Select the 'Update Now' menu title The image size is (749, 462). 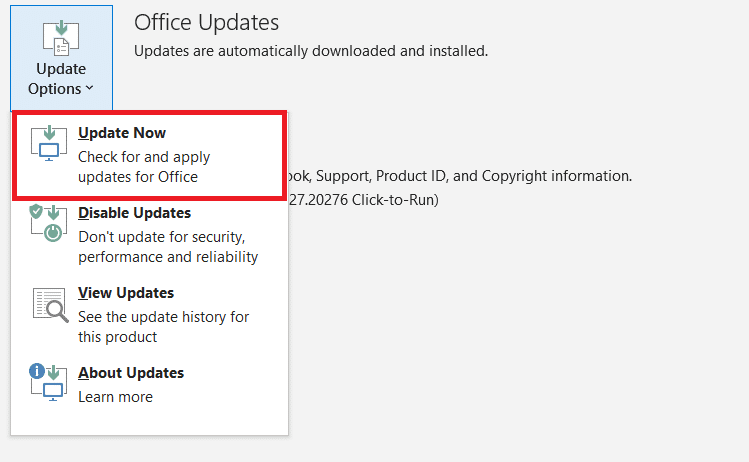[122, 133]
